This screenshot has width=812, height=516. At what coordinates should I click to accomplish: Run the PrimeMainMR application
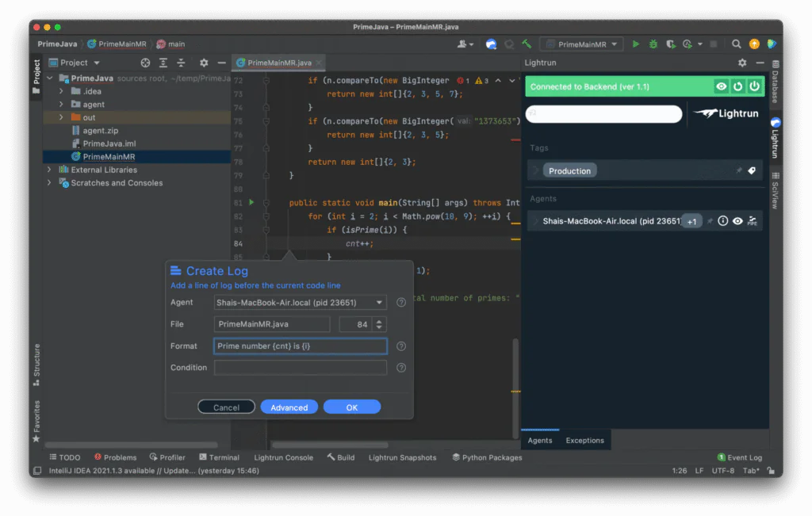coord(636,44)
